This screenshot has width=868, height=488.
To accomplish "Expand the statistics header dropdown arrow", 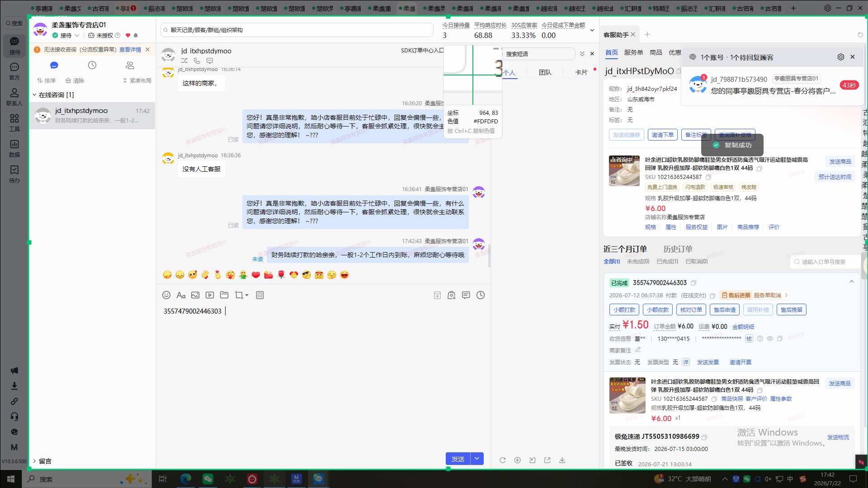I will (592, 30).
